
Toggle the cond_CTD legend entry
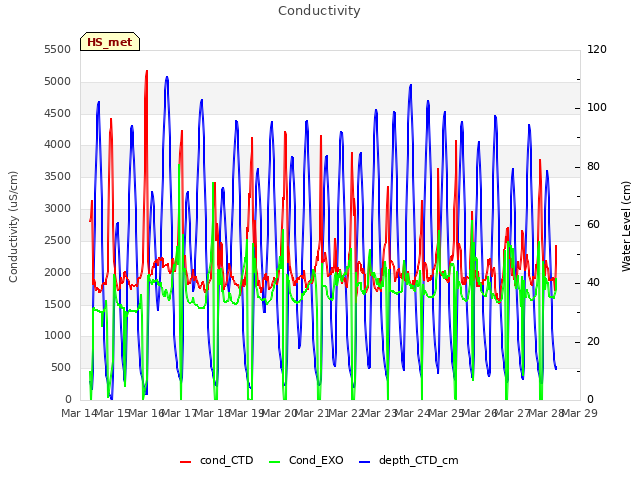[x=217, y=460]
